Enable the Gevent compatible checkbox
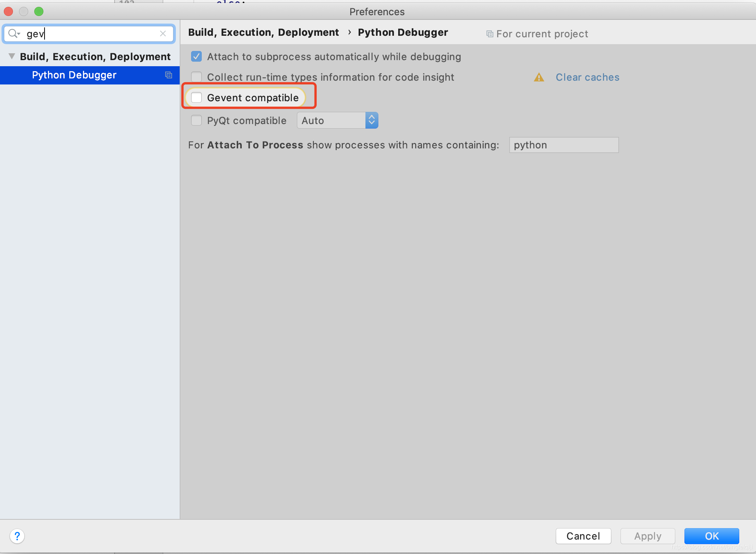The height and width of the screenshot is (554, 756). tap(196, 98)
